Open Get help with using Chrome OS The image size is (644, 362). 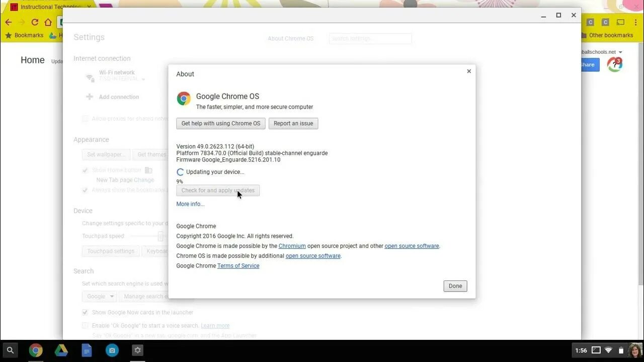tap(221, 123)
